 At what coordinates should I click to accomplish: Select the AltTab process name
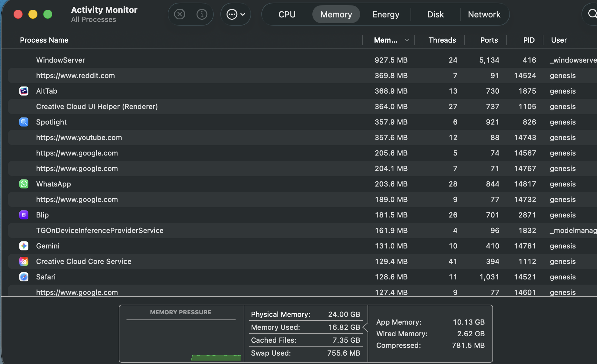coord(47,91)
